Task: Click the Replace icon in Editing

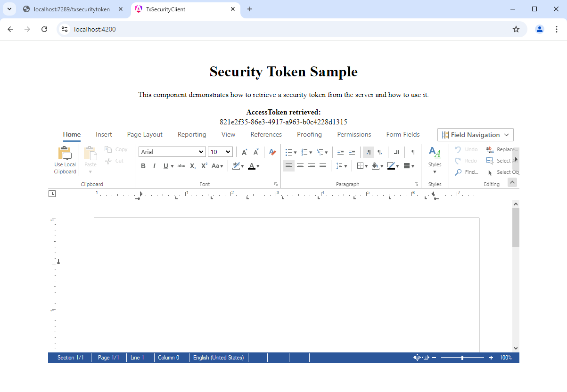Action: click(x=490, y=149)
